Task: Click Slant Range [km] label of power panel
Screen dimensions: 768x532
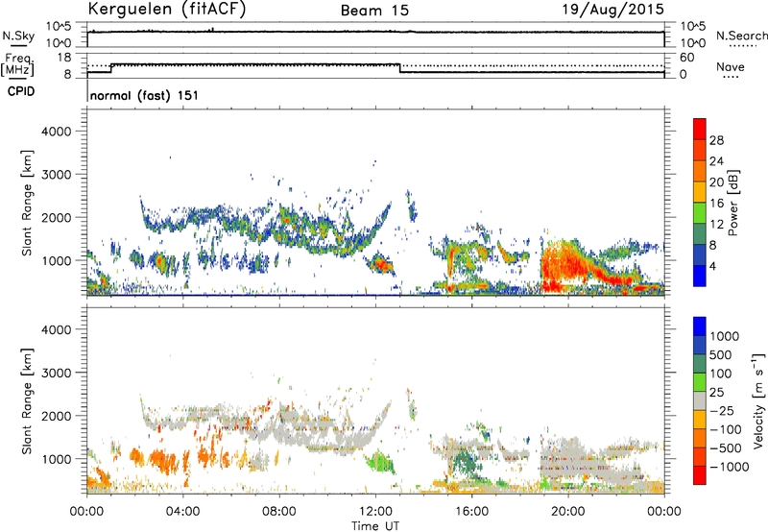Action: click(27, 203)
